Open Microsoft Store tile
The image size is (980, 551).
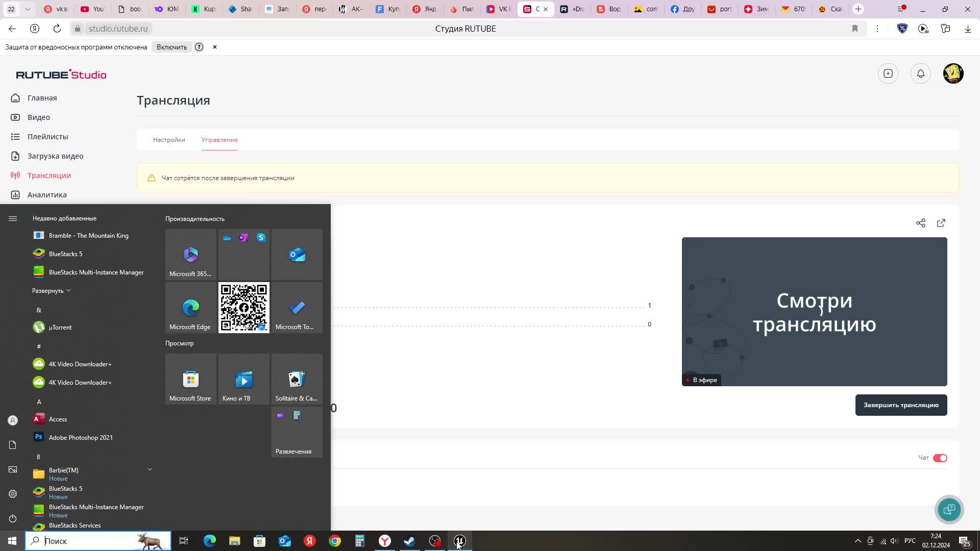click(191, 379)
